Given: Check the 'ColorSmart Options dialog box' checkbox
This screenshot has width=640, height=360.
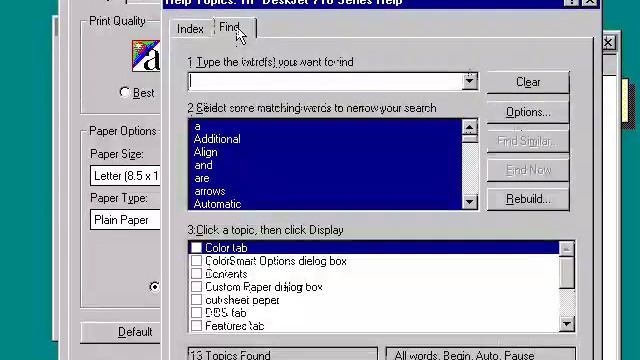Looking at the screenshot, I should pos(196,260).
